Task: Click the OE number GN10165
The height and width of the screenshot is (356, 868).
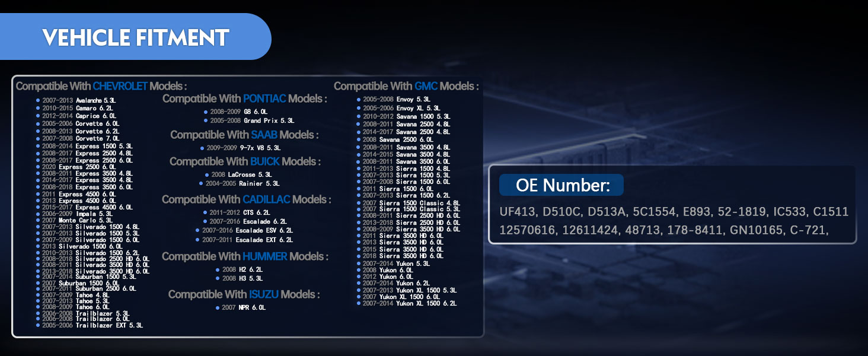Action: click(757, 229)
